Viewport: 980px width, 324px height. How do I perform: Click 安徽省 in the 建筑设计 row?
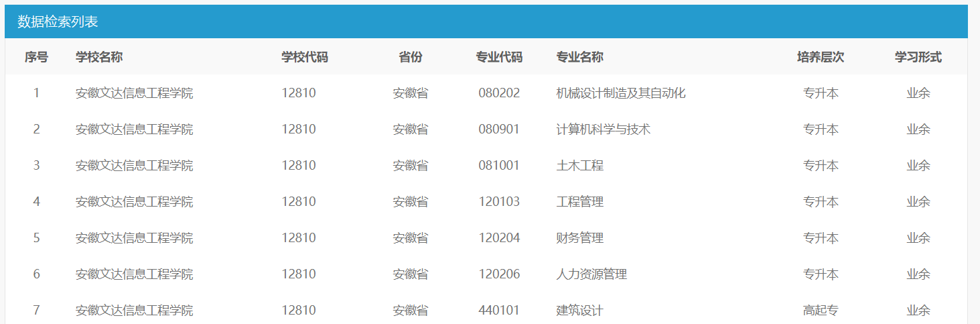click(411, 311)
